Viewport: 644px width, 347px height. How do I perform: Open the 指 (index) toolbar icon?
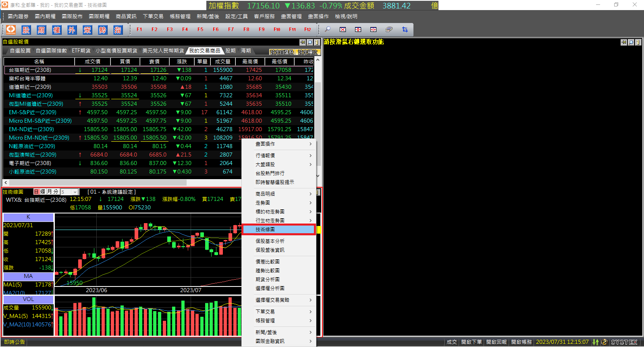118,29
